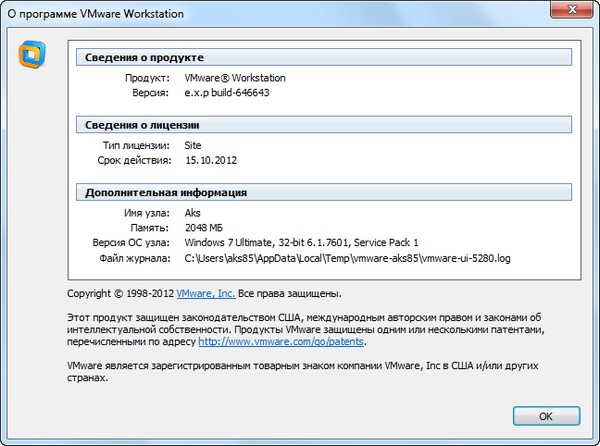The width and height of the screenshot is (600, 446).
Task: Click the expiration date 15.10.2012
Action: (x=211, y=160)
